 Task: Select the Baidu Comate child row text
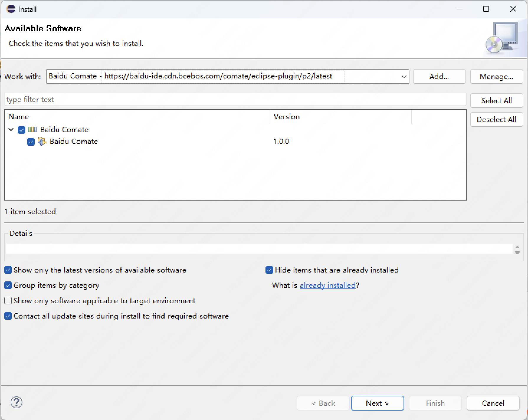73,142
